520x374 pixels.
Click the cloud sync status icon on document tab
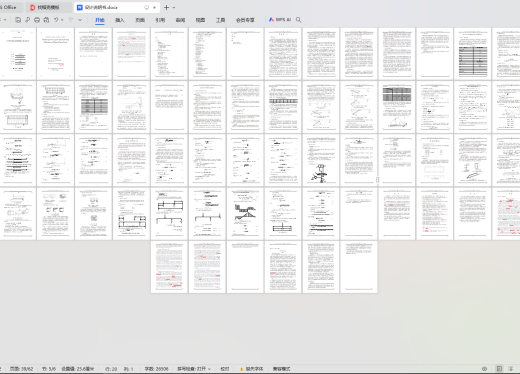pos(146,7)
